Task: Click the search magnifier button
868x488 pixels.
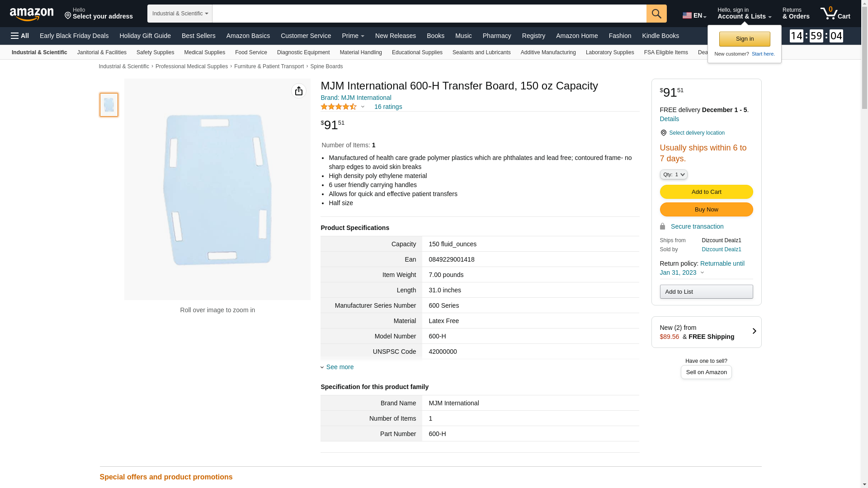Action: [656, 14]
